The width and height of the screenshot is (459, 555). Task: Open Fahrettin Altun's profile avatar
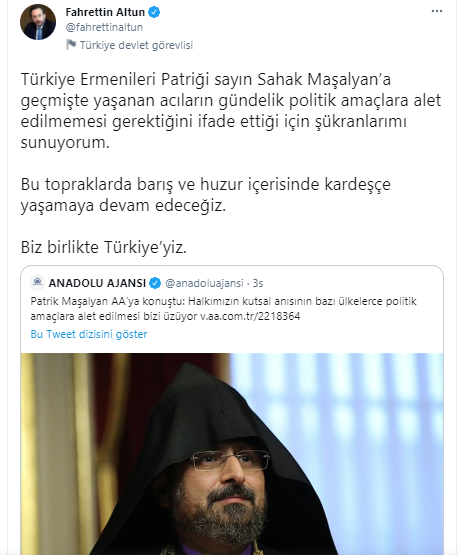click(38, 22)
